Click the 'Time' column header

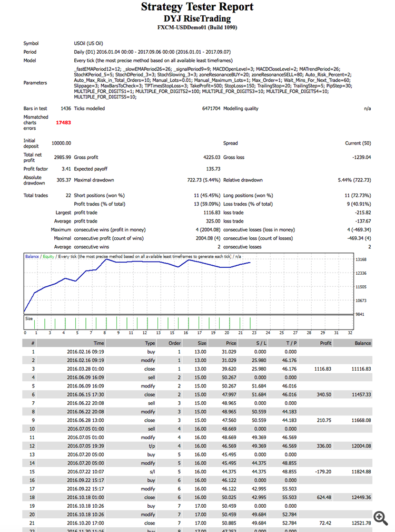(99, 343)
